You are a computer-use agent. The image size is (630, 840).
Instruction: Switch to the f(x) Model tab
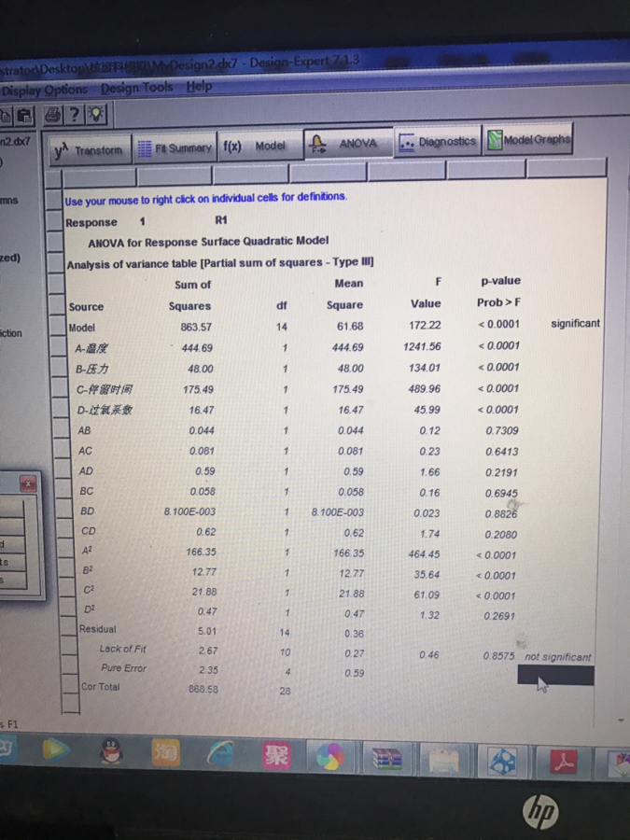(259, 146)
